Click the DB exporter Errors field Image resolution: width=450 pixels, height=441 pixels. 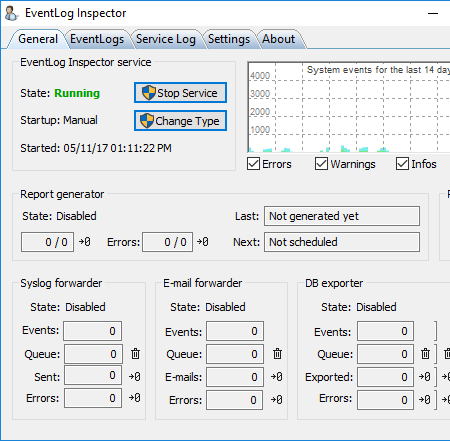(386, 400)
